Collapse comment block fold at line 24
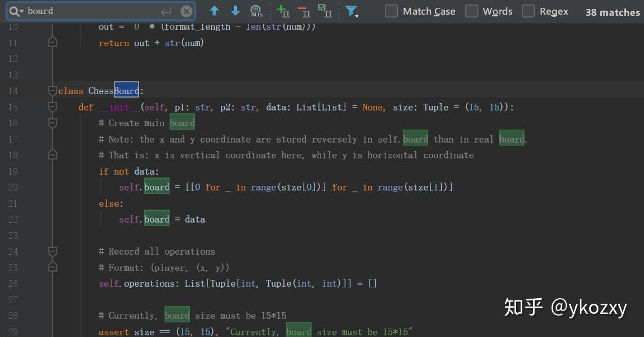 tap(52, 251)
